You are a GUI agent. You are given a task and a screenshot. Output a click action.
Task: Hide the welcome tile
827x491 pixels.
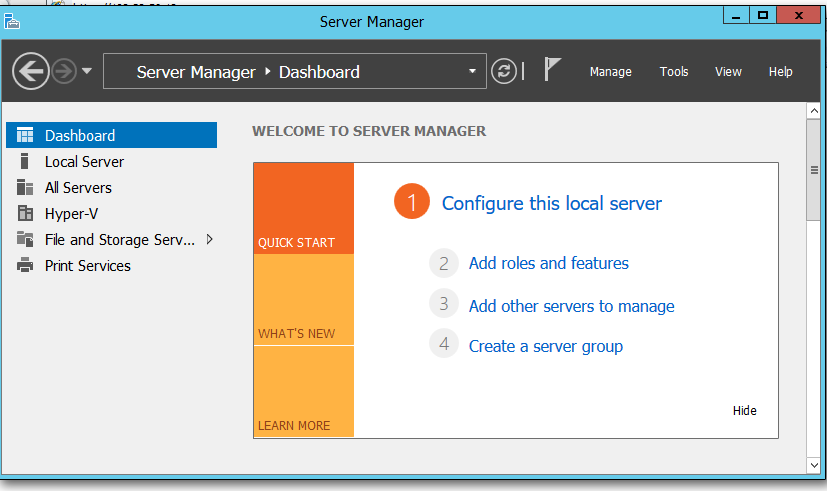[x=745, y=411]
